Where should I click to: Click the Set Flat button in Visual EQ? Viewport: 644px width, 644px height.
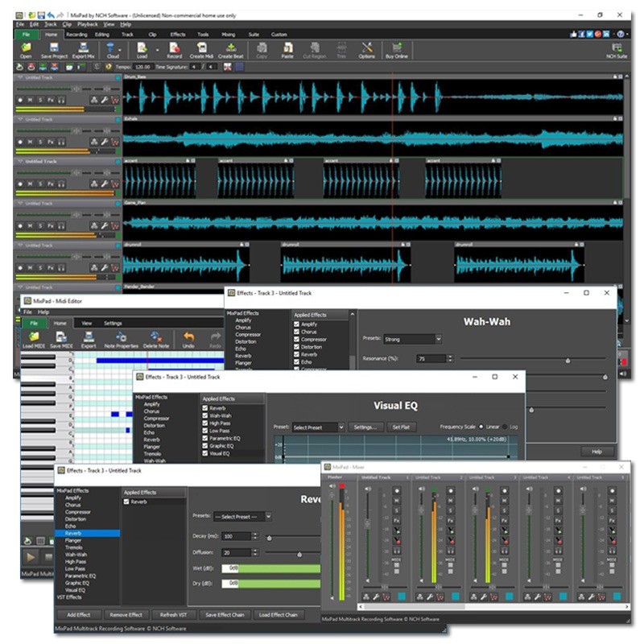click(401, 427)
